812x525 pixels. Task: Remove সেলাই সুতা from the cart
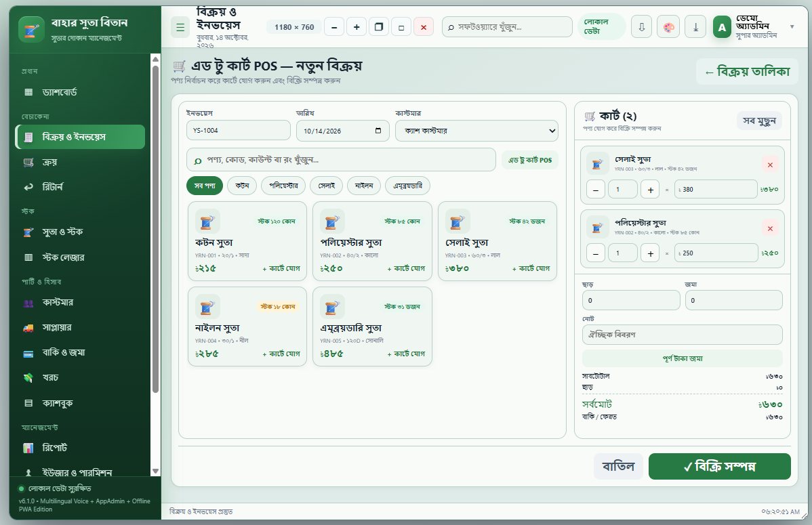(770, 165)
